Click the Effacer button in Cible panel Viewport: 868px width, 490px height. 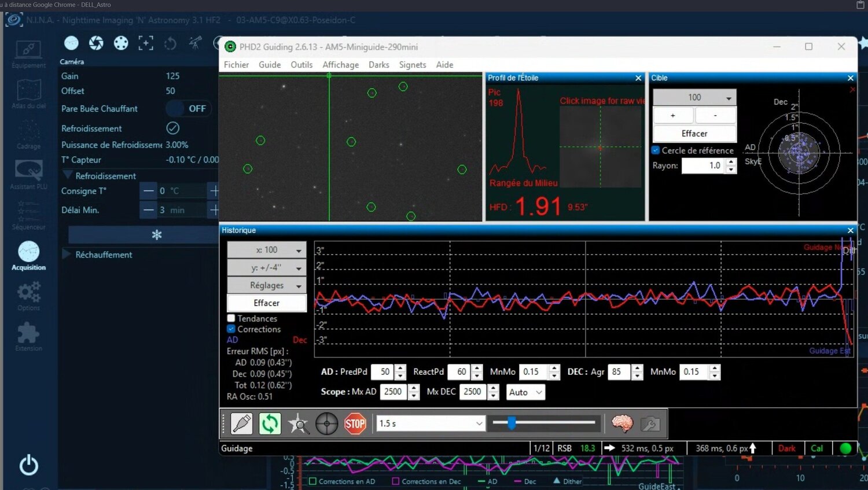[x=694, y=134]
